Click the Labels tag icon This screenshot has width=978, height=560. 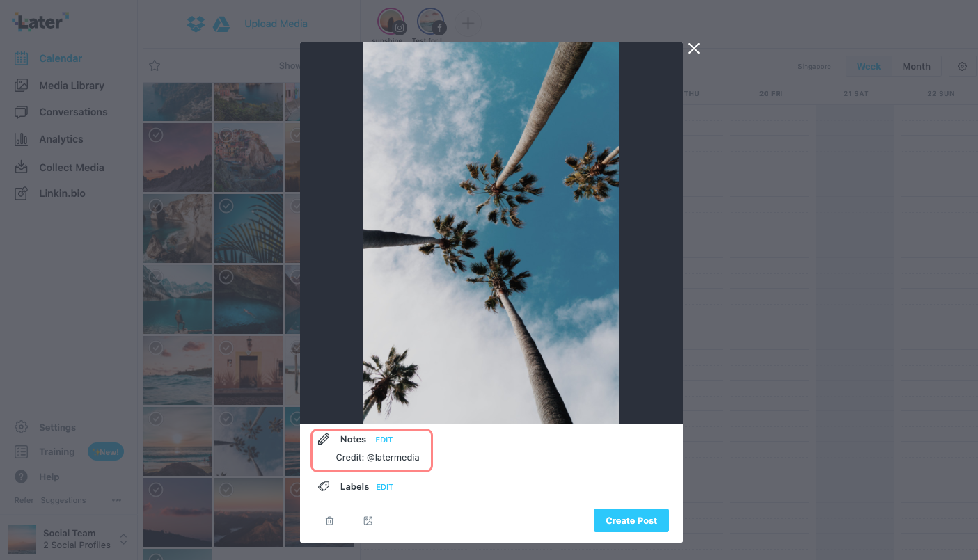pos(324,486)
